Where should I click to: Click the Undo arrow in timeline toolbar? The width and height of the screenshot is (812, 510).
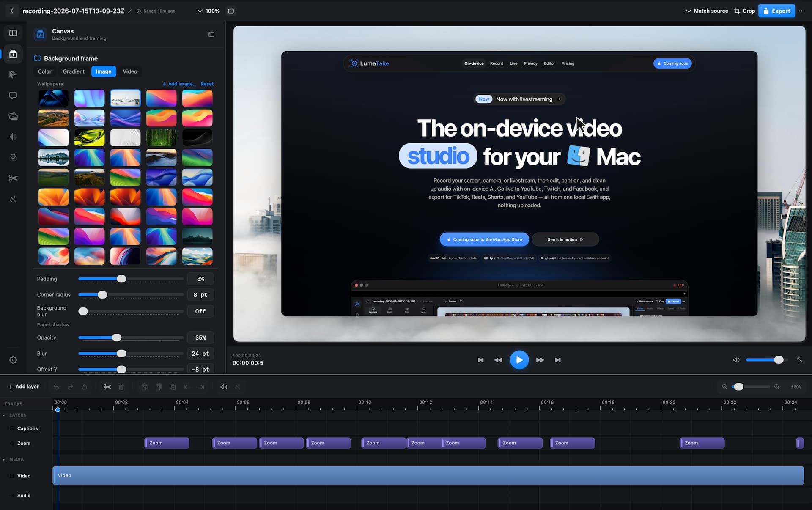click(x=56, y=387)
